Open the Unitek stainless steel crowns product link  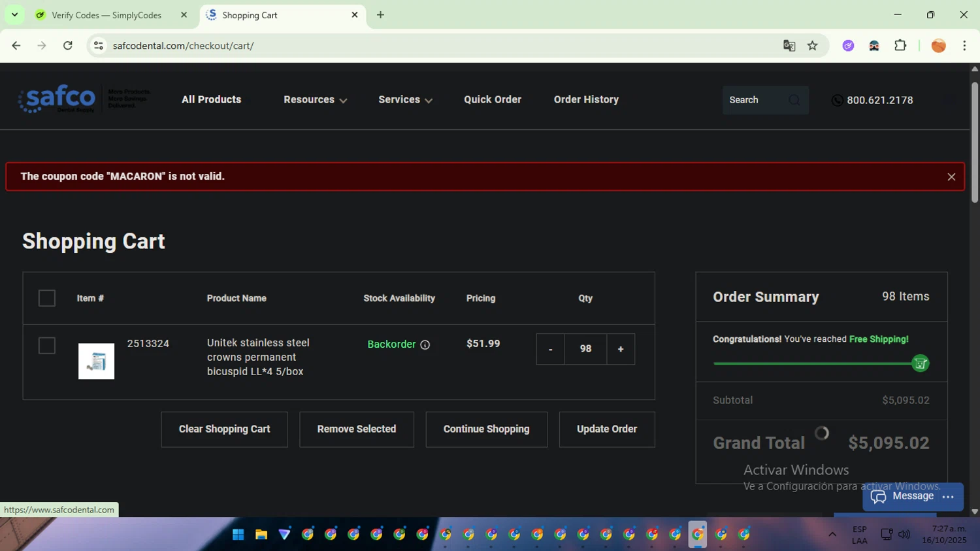(x=258, y=357)
